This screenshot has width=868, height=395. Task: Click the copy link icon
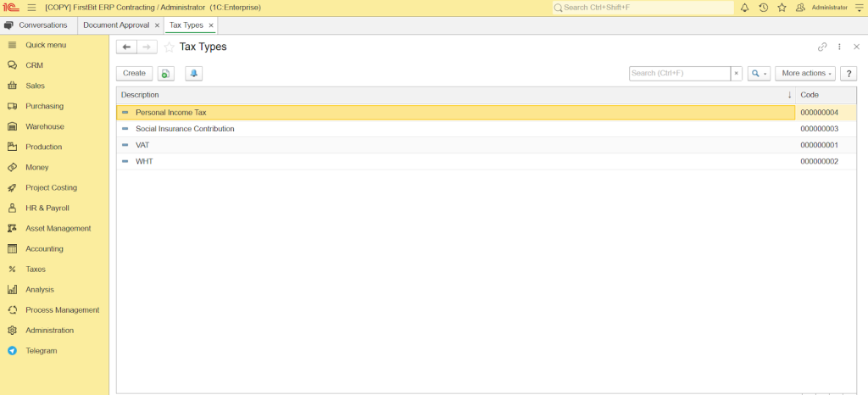point(821,47)
